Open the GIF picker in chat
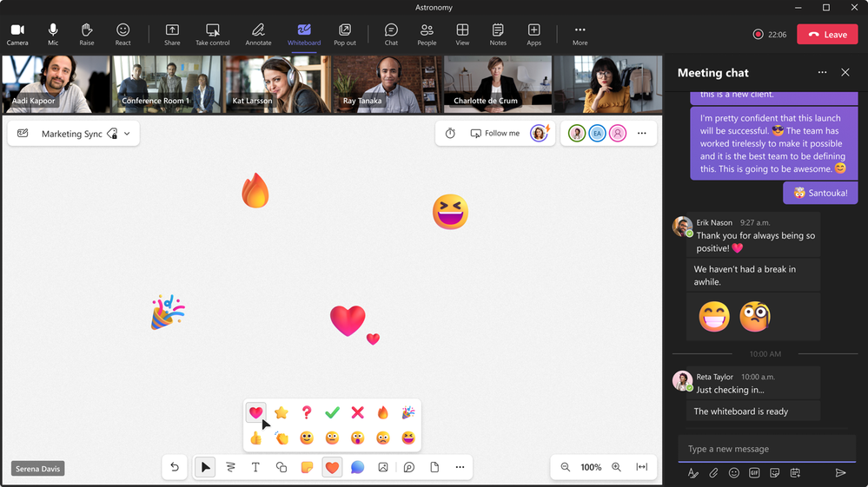 [754, 472]
